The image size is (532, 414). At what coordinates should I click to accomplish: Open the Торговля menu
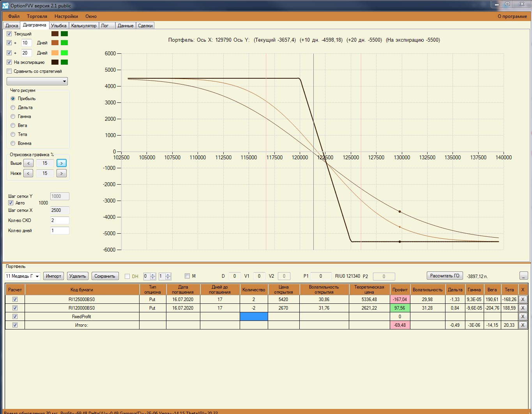[x=37, y=16]
